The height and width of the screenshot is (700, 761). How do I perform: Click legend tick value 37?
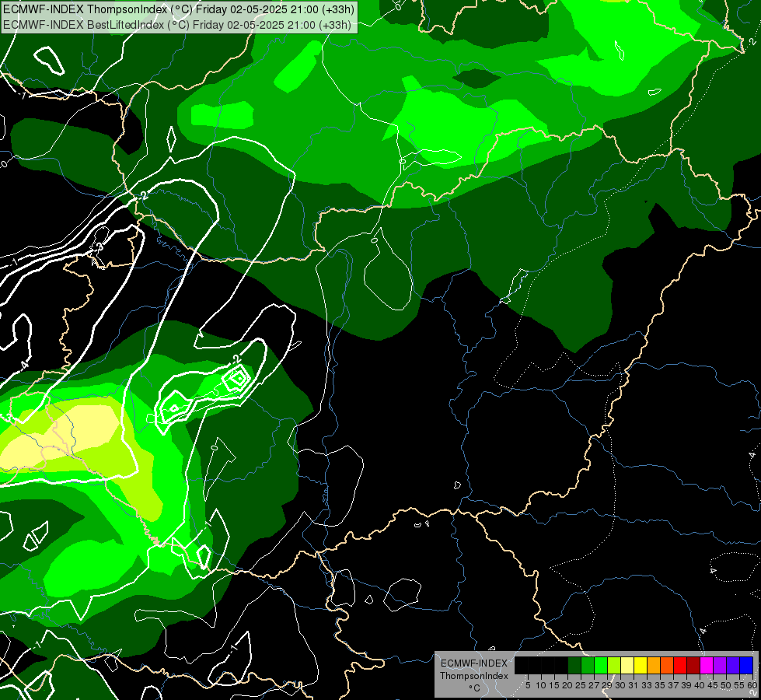(673, 685)
